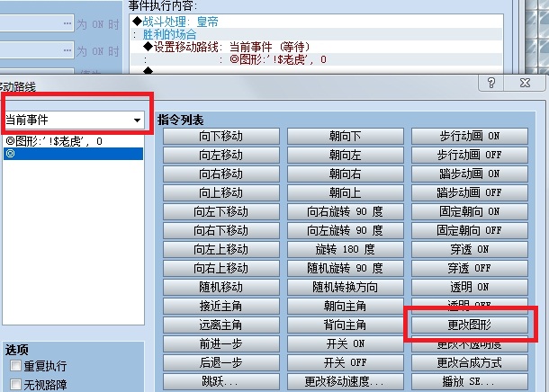Add the 开关 OFF command
The width and height of the screenshot is (549, 392).
pyautogui.click(x=346, y=362)
